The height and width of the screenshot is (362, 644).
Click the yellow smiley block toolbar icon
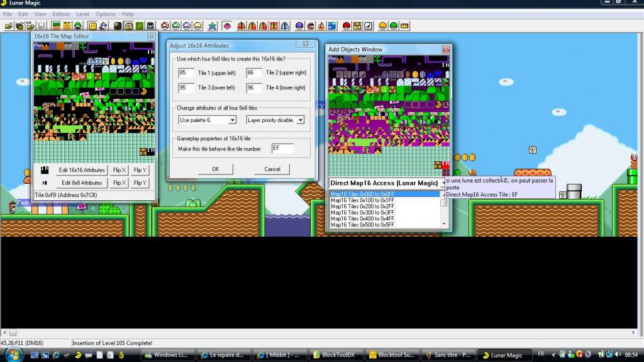[93, 26]
